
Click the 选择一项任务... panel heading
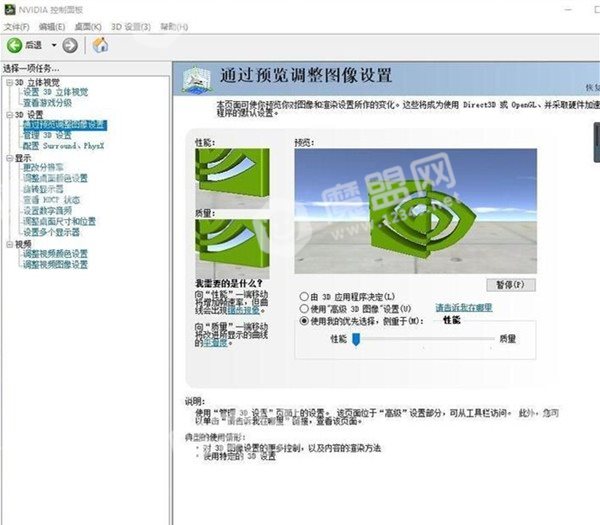coord(31,68)
